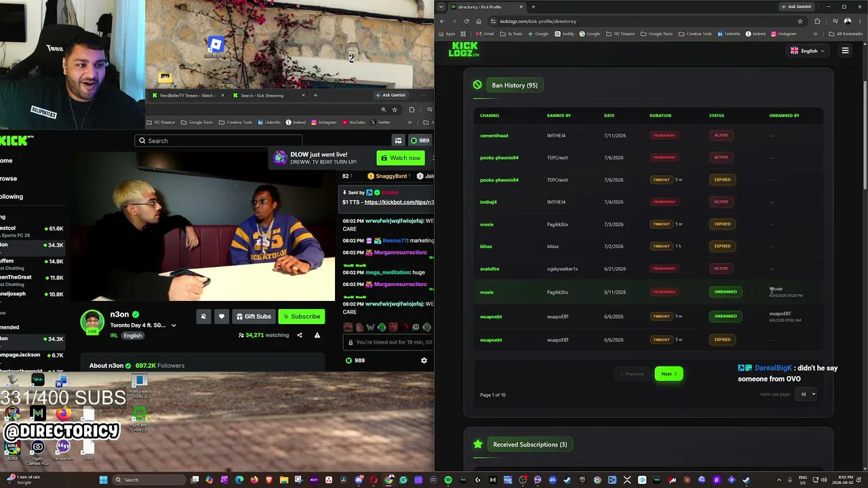Open the IRL category link
Screen dimensions: 868x488
coord(114,335)
